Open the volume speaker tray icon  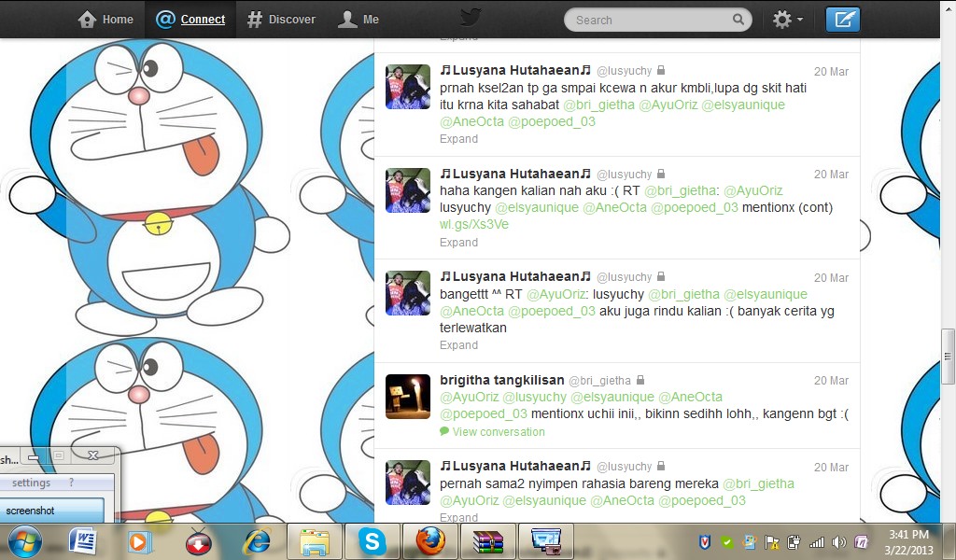(x=839, y=541)
